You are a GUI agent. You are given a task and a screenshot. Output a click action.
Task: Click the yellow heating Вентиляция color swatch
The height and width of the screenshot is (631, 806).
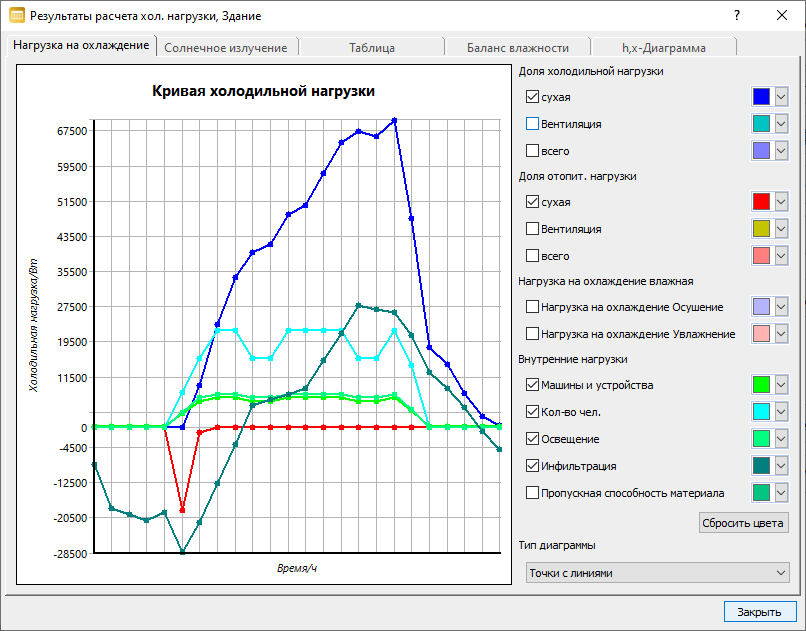pos(761,229)
